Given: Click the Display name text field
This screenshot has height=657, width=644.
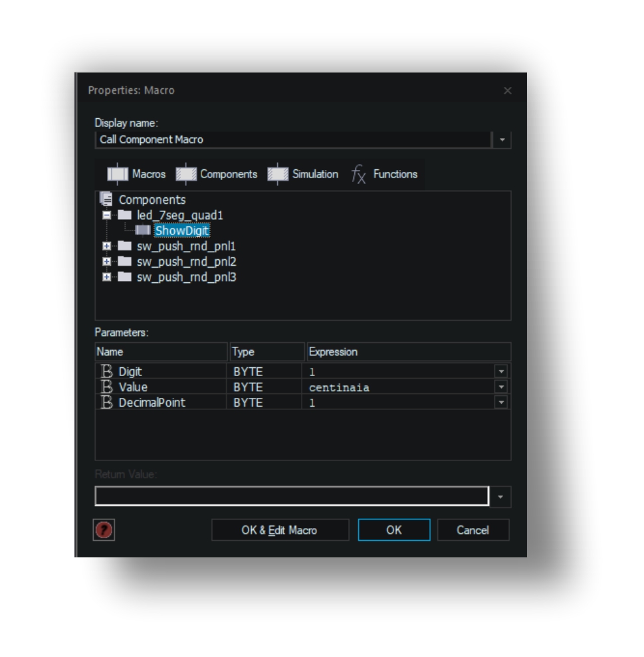Looking at the screenshot, I should tap(293, 140).
